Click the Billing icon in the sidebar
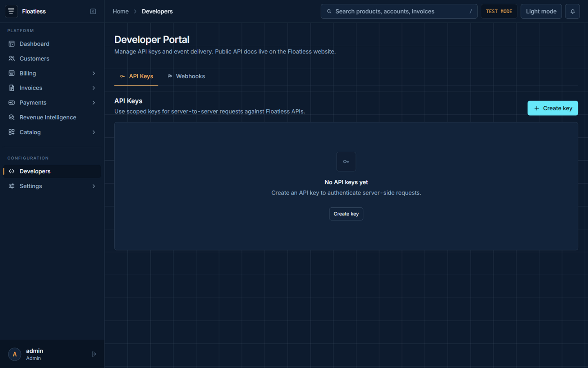Screen dimensions: 588x368 tap(11, 73)
